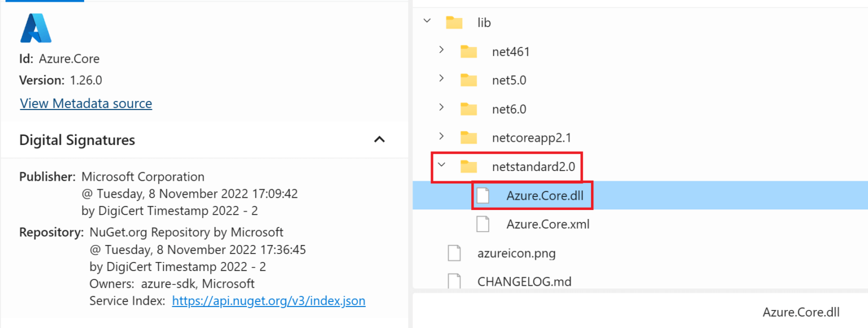Collapse the lib tree node
The width and height of the screenshot is (868, 328).
[427, 20]
